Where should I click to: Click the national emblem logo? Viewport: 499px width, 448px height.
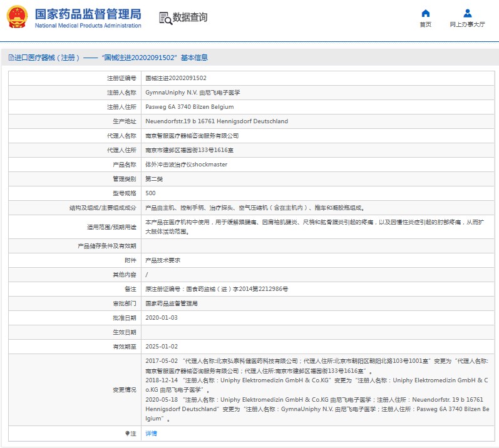pos(17,17)
